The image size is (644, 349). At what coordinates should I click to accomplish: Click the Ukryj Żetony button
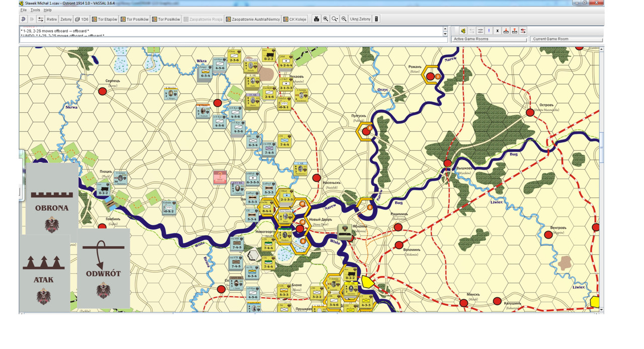[360, 19]
